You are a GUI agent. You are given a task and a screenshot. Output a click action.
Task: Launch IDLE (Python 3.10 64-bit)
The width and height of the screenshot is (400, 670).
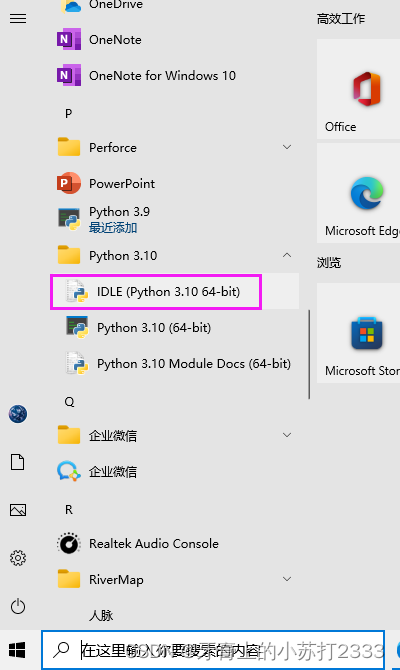174,291
